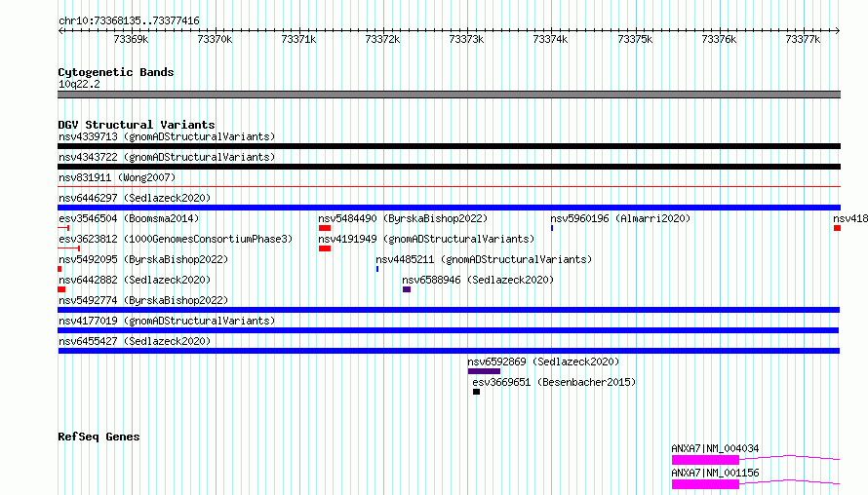The height and width of the screenshot is (495, 868).
Task: Select the nsv5960196 tiny blue mark
Action: pos(552,228)
